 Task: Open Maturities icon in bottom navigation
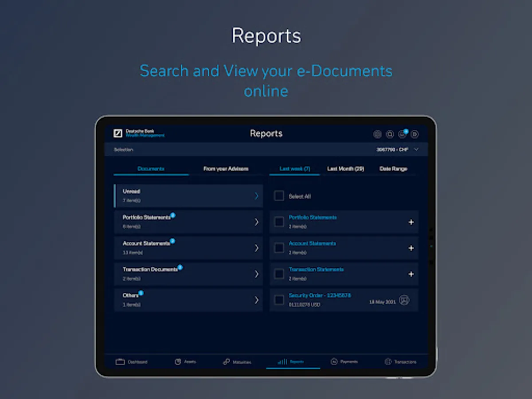(226, 362)
